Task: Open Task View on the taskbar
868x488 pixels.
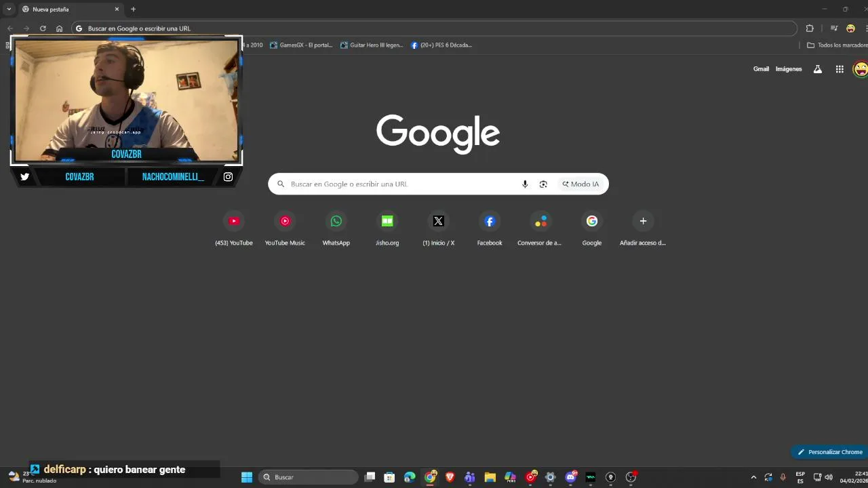Action: point(370,477)
